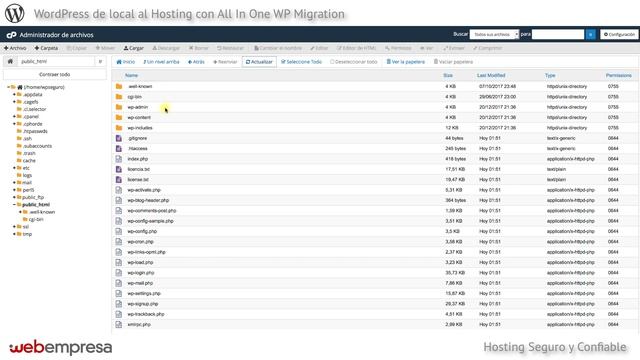Click the Actualizar refresh button
640x360 pixels.
click(259, 62)
